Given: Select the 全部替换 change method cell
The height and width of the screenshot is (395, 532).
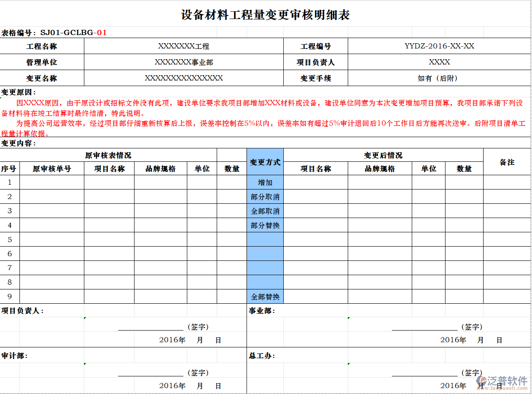Looking at the screenshot, I should [266, 297].
